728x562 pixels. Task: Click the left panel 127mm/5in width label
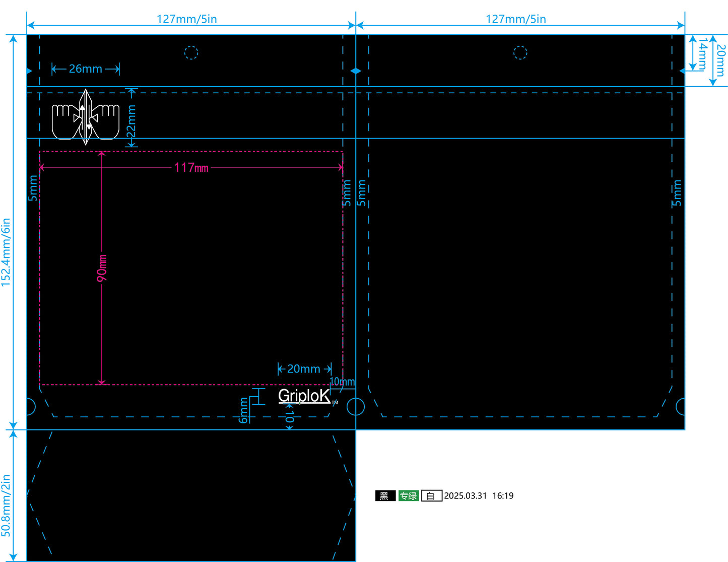186,19
